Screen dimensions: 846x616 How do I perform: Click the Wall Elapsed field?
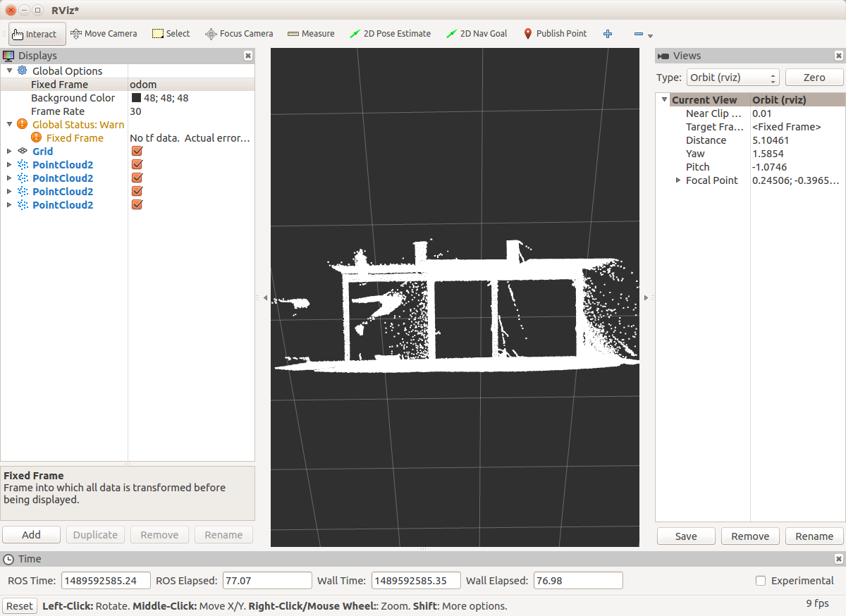(x=578, y=581)
